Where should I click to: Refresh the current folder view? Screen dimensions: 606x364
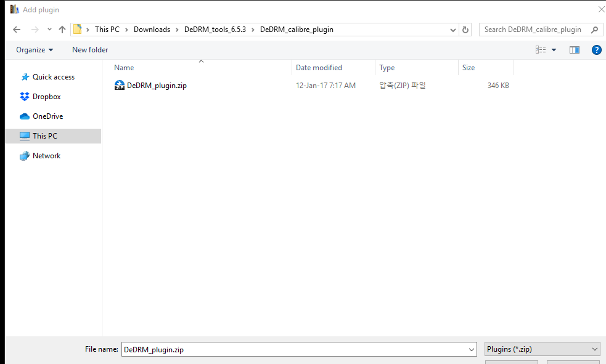click(465, 30)
